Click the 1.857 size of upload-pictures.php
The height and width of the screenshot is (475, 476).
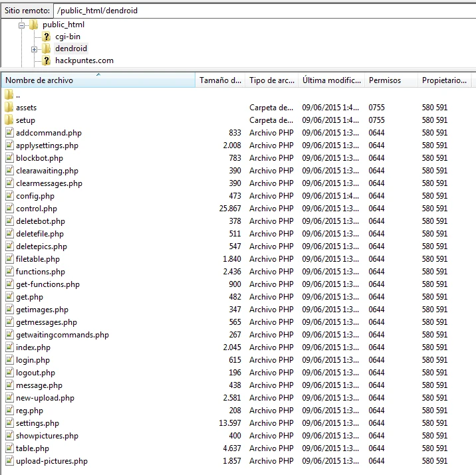(232, 461)
